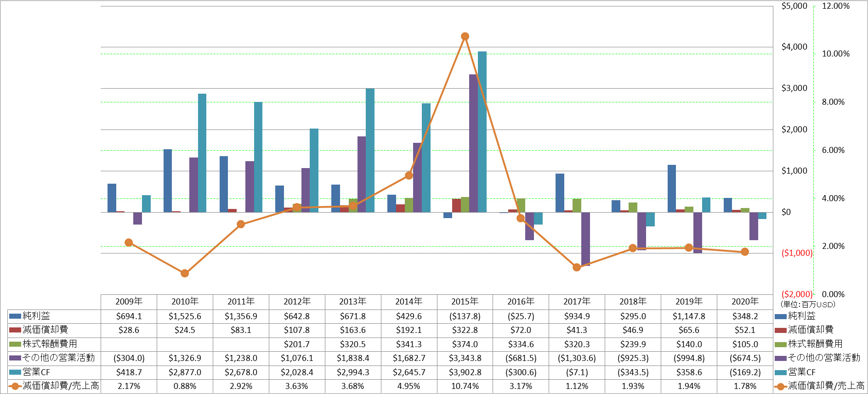The height and width of the screenshot is (394, 868).
Task: Click the orange line marker beside left 減価償却費/売上高
Action: (15, 386)
